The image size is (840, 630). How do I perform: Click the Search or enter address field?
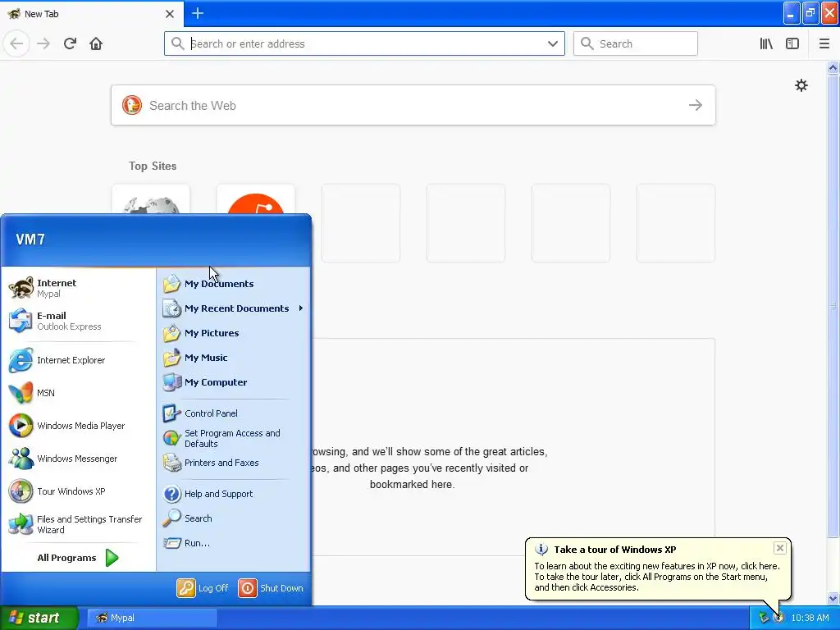click(364, 43)
